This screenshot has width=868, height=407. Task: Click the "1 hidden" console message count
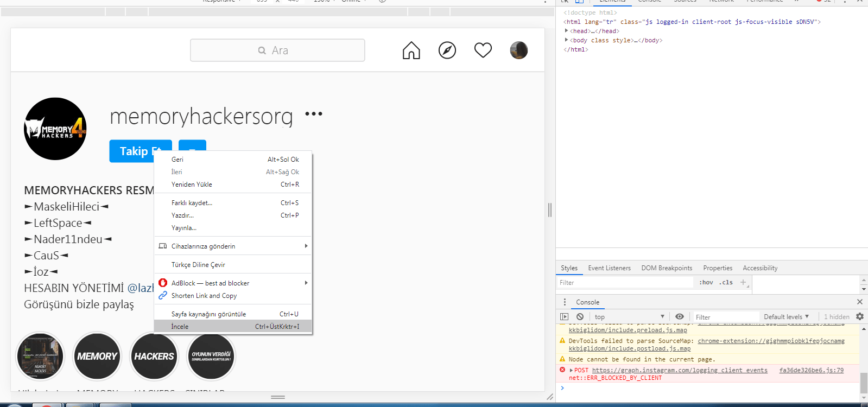(837, 317)
